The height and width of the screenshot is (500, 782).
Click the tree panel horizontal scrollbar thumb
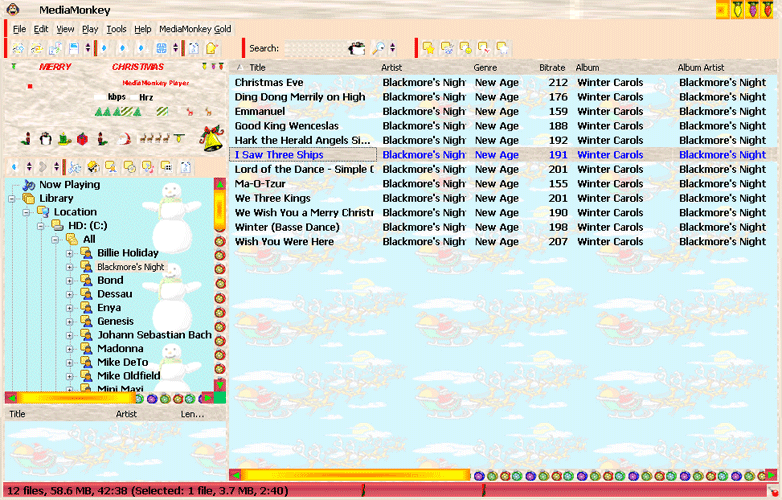point(76,398)
